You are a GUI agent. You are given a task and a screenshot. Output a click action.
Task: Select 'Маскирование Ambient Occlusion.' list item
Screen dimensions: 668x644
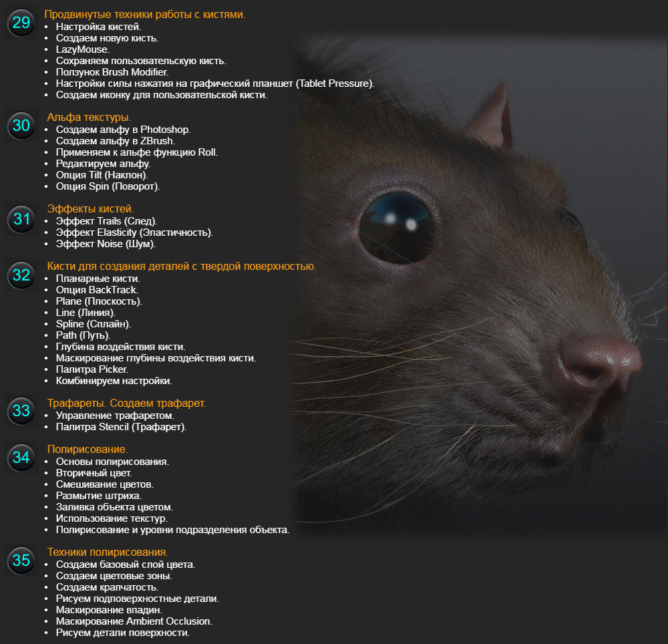(134, 621)
